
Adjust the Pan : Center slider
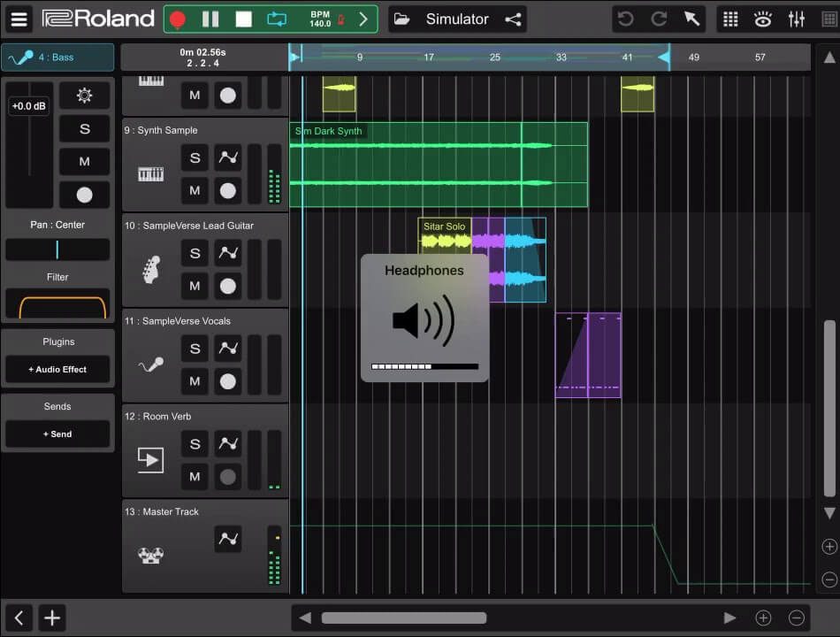[57, 249]
